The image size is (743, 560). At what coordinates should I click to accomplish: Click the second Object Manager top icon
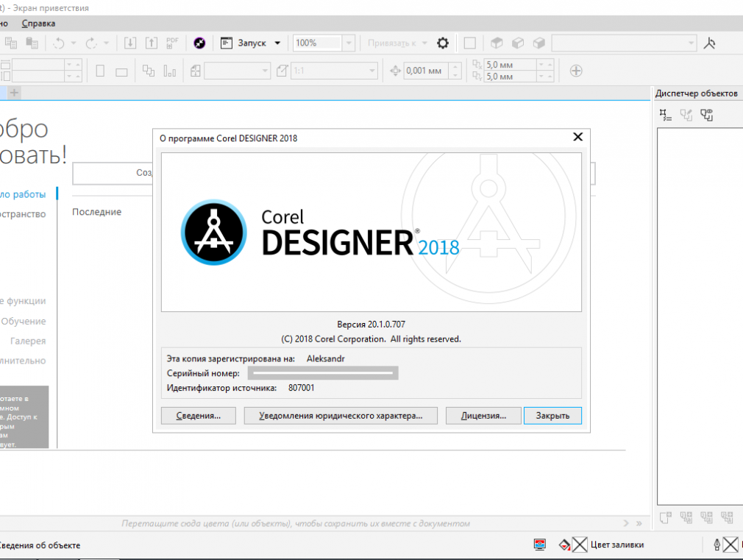pos(686,115)
